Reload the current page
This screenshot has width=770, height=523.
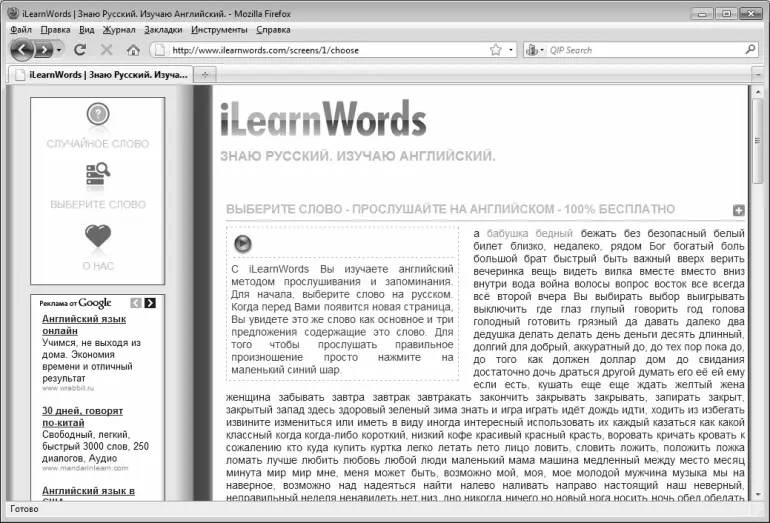(x=80, y=50)
